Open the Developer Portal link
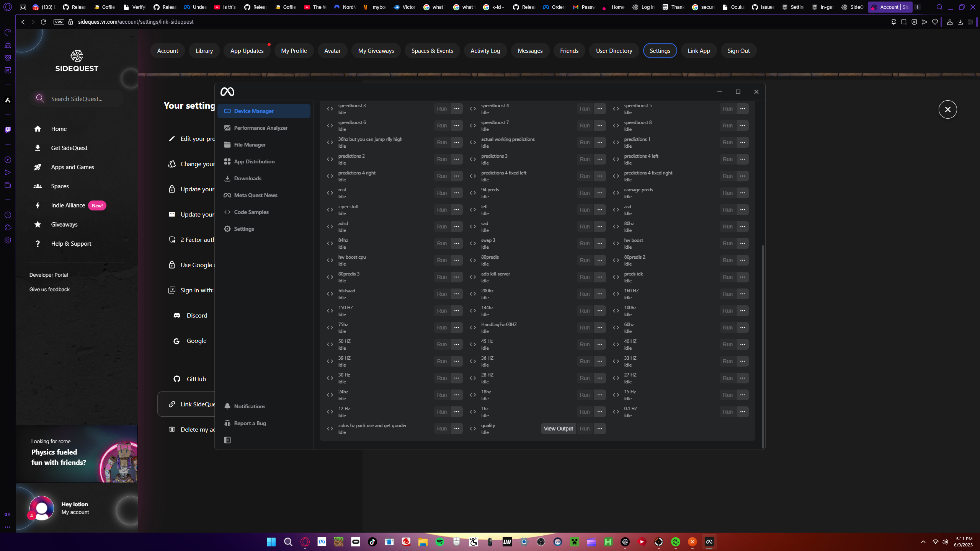The height and width of the screenshot is (551, 980). [49, 275]
